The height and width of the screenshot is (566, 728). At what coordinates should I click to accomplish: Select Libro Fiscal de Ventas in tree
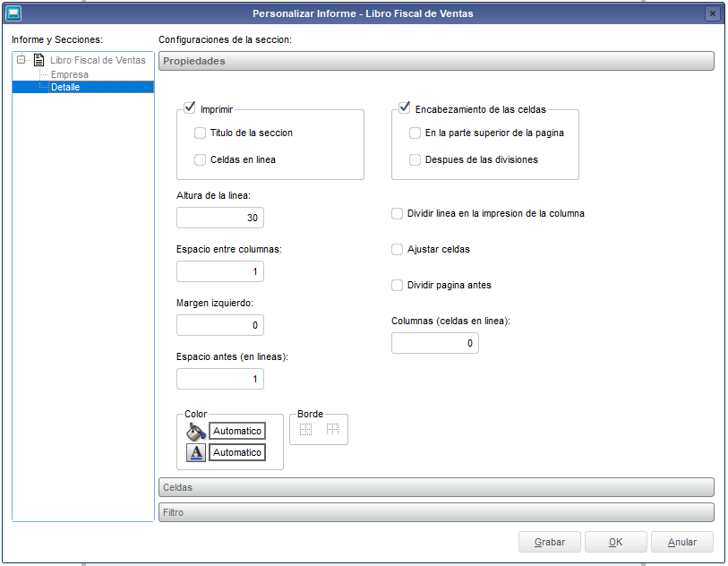pos(98,60)
